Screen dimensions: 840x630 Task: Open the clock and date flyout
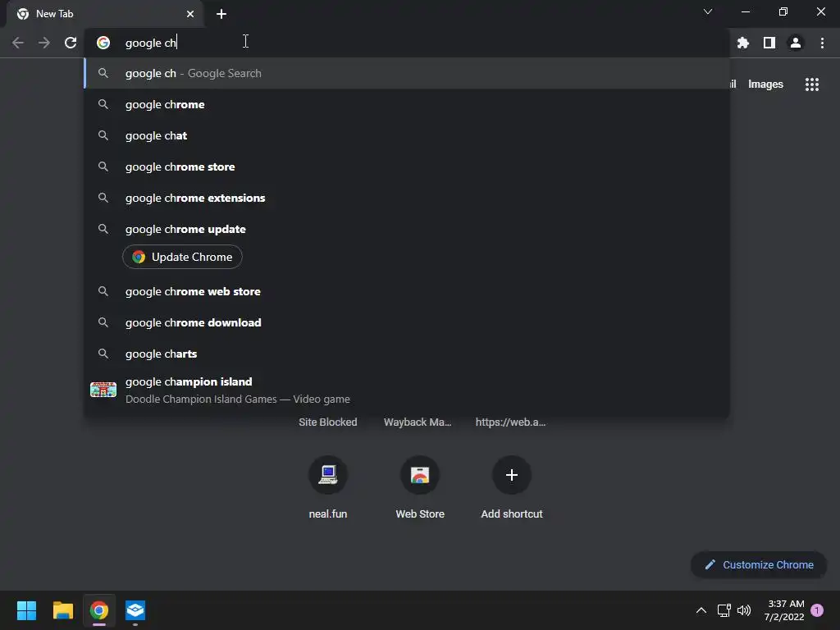[784, 610]
